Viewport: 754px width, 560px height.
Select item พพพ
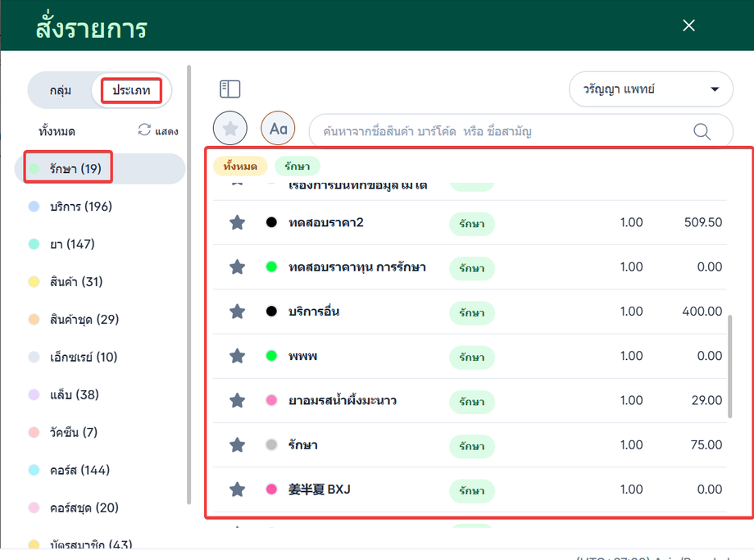[302, 356]
